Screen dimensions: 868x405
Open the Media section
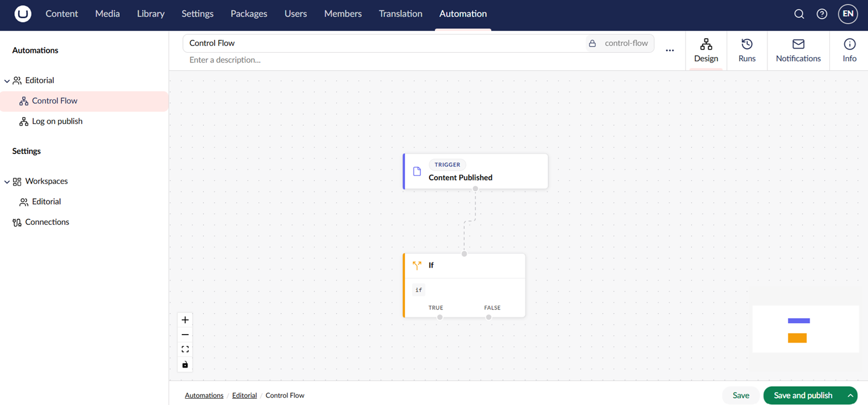[107, 14]
